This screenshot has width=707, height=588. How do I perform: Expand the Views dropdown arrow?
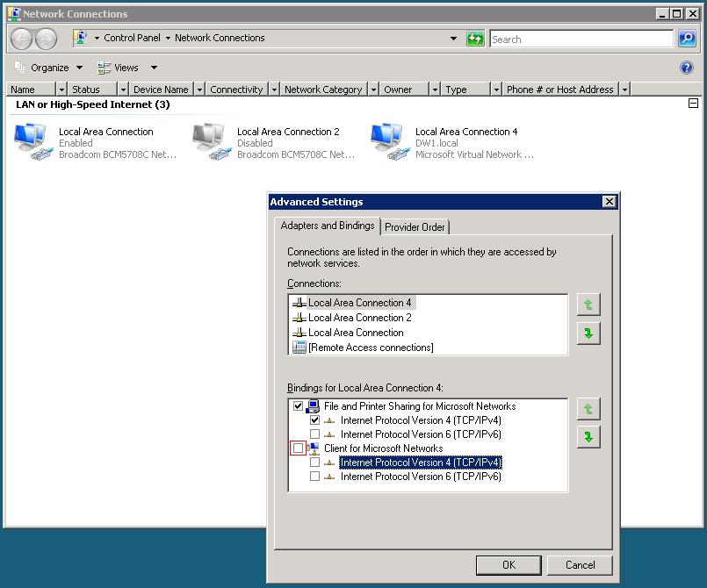(x=154, y=68)
